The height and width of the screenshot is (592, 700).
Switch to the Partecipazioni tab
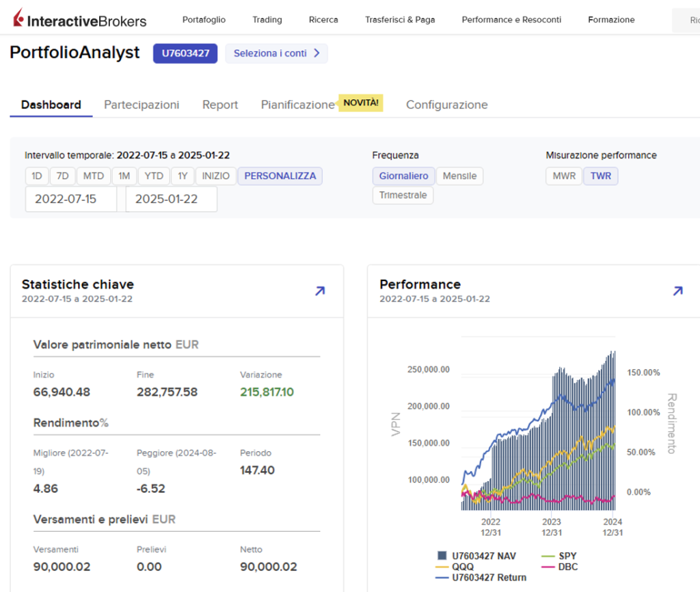tap(142, 105)
